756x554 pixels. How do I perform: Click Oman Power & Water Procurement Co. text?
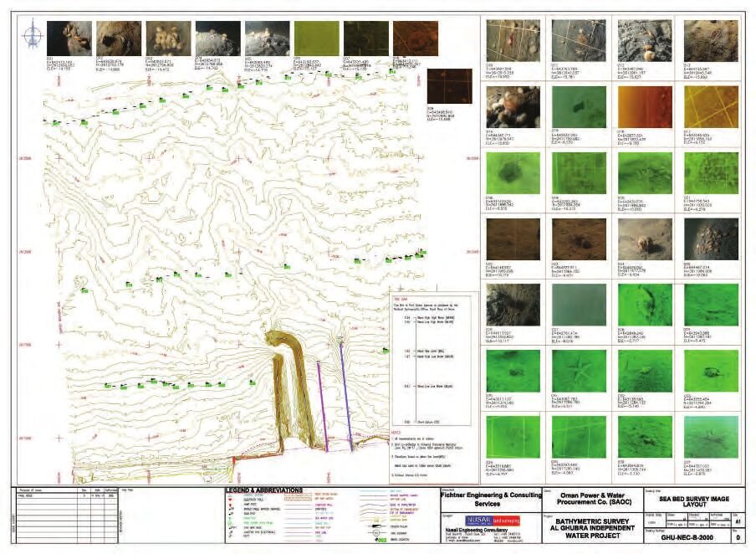pos(592,499)
